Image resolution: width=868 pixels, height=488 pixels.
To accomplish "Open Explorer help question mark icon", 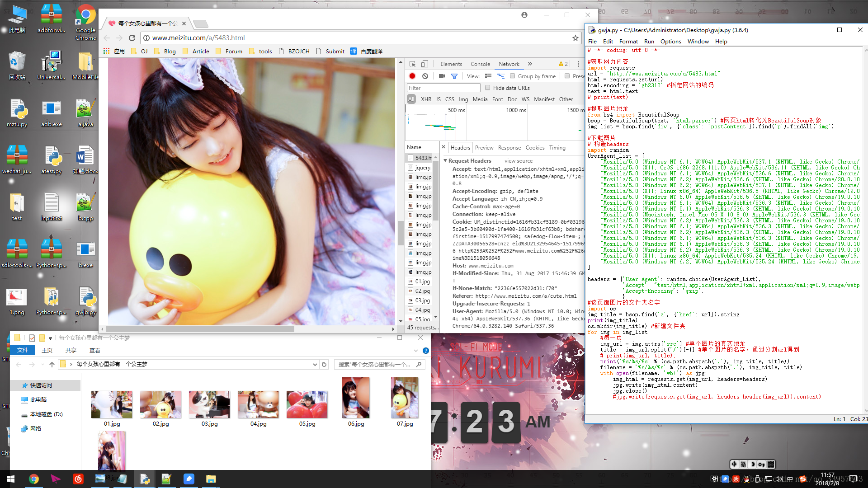I will 425,351.
